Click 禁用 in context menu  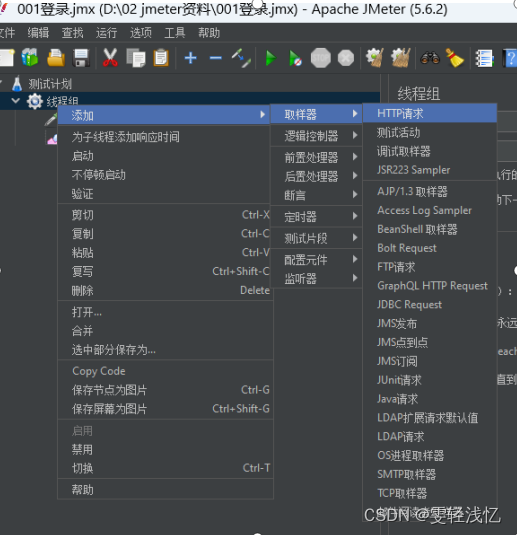[x=165, y=450]
